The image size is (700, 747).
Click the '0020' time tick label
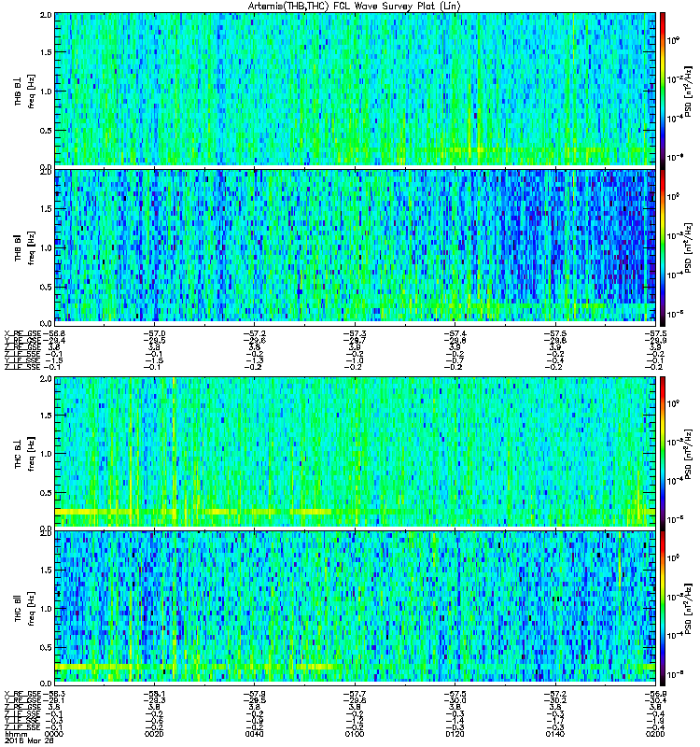154,734
